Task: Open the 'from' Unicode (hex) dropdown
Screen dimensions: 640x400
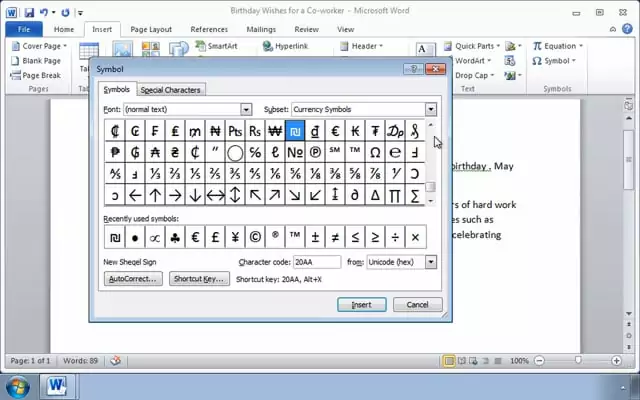Action: pos(431,262)
